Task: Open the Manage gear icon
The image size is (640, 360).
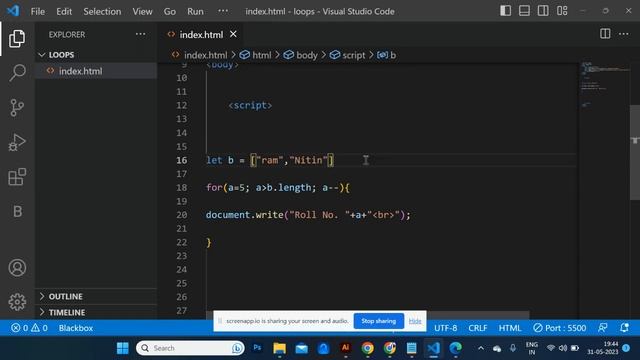Action: [x=17, y=302]
